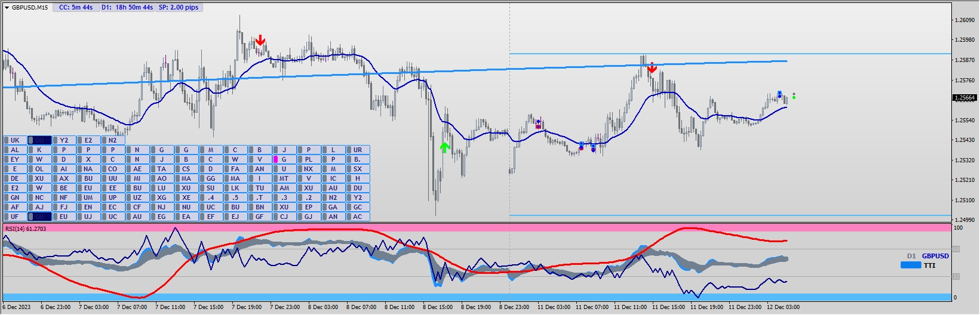
Task: Click the D1 GBPUSD label in the indicator pane
Action: [928, 256]
